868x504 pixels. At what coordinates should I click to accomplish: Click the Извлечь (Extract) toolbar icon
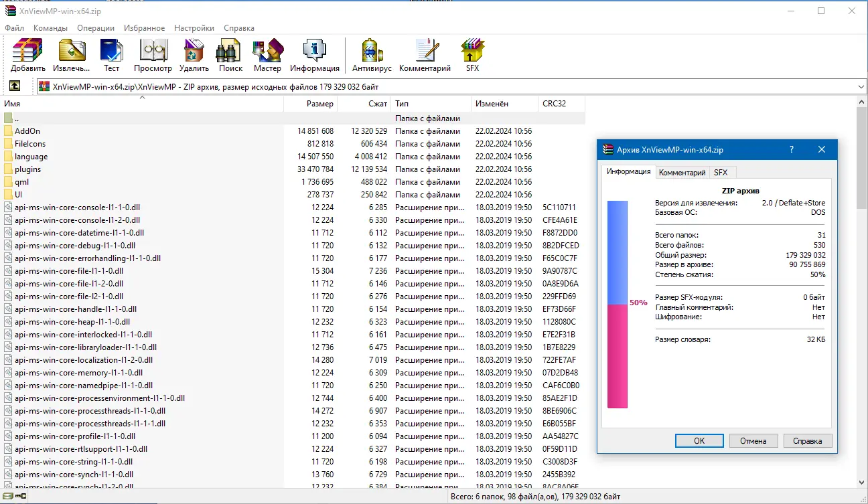(72, 56)
